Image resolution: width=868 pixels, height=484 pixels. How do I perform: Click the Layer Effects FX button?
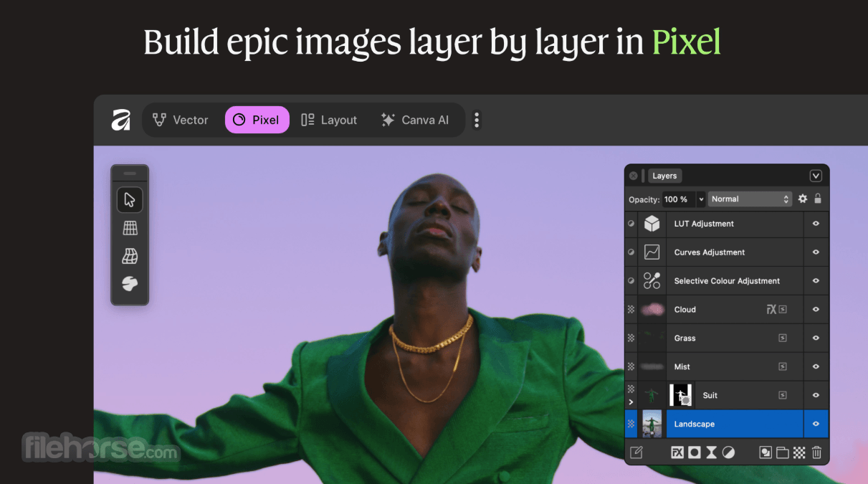click(677, 452)
